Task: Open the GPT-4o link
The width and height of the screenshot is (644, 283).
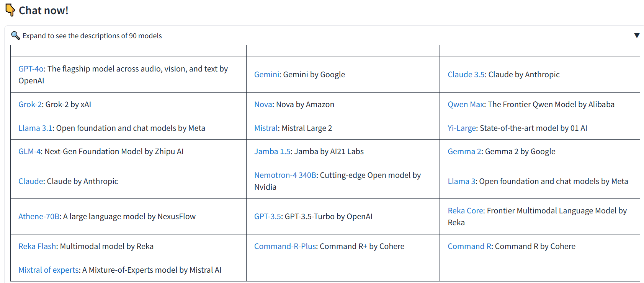Action: [31, 69]
